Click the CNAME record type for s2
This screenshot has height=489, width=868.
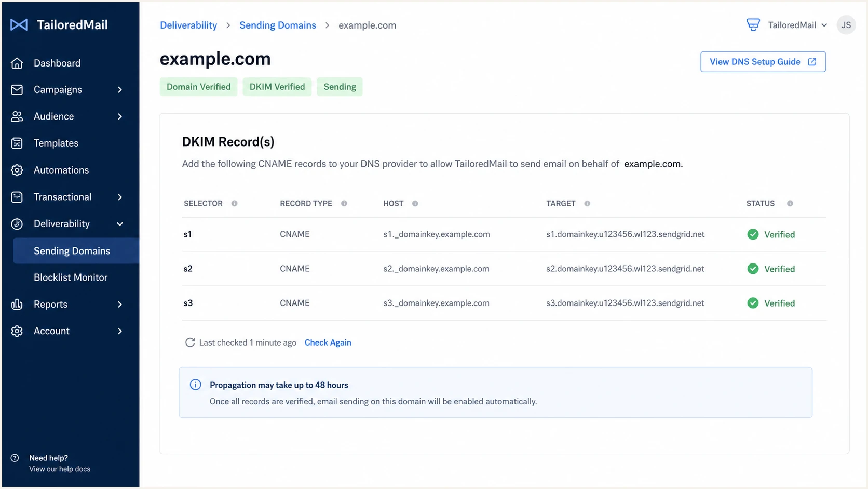tap(295, 269)
